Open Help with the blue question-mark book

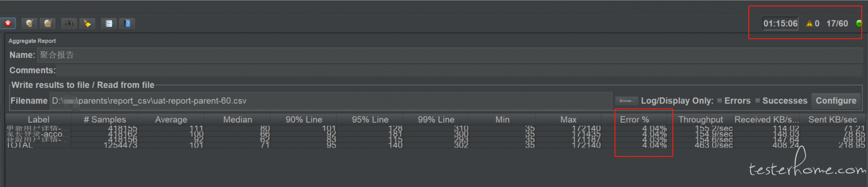127,24
